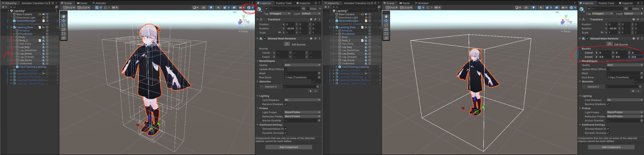Click Rotation X field in left Inspector
Screen dimensions: 644x155
pyautogui.click(x=290, y=29)
